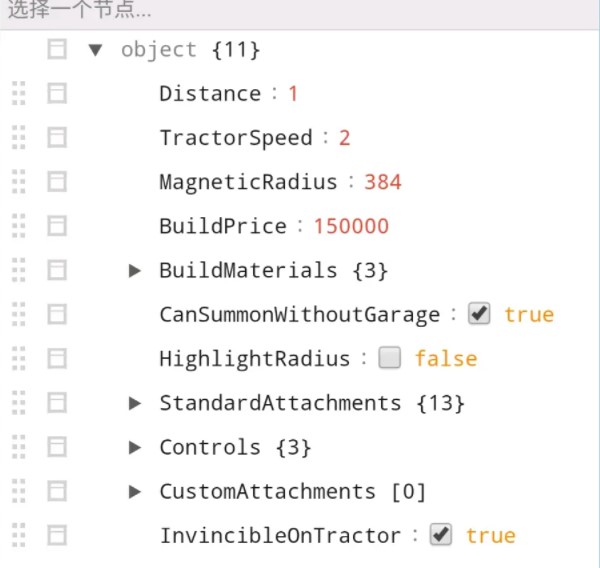Click drag handle beside InvincibleOnTractor row

19,535
